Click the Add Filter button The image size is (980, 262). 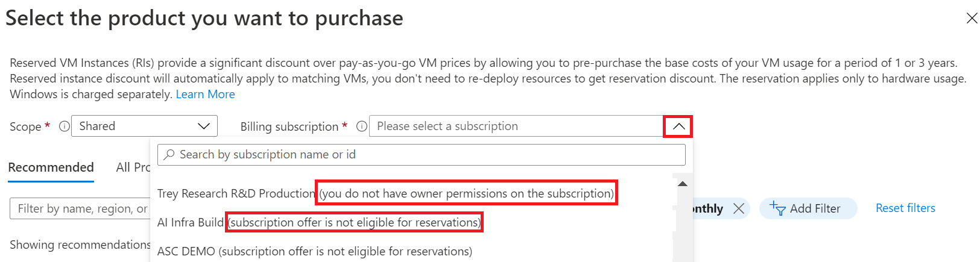coord(808,208)
